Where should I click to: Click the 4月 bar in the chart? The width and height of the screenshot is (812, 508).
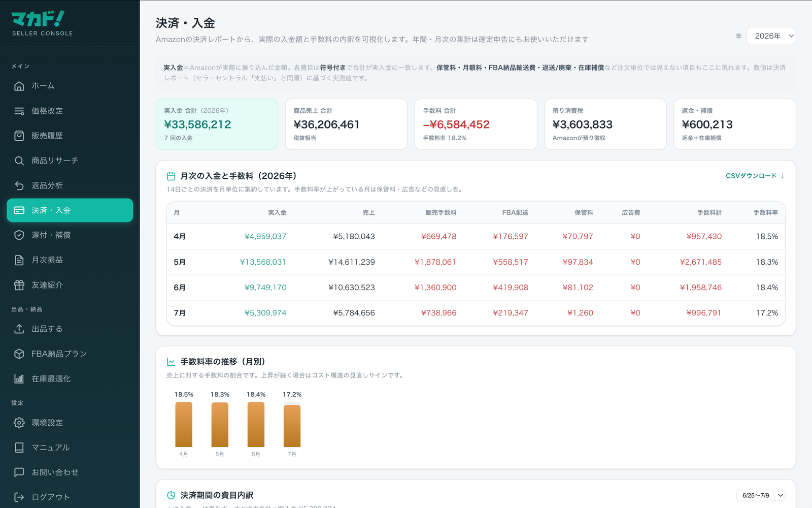click(184, 425)
